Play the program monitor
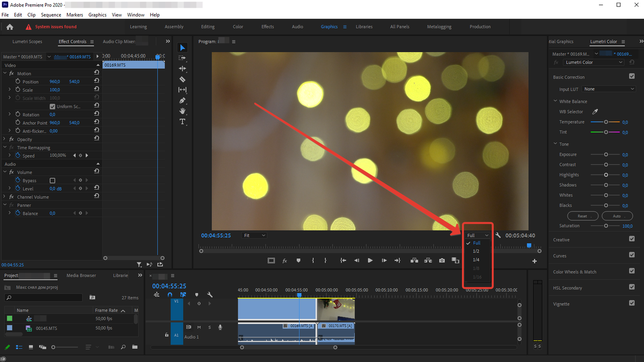The width and height of the screenshot is (644, 362). click(370, 261)
